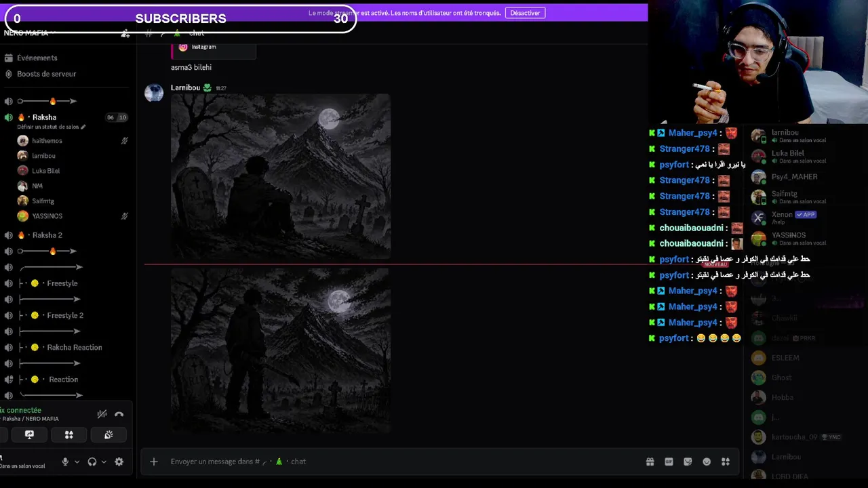Open apps launcher in message bar

(x=726, y=462)
